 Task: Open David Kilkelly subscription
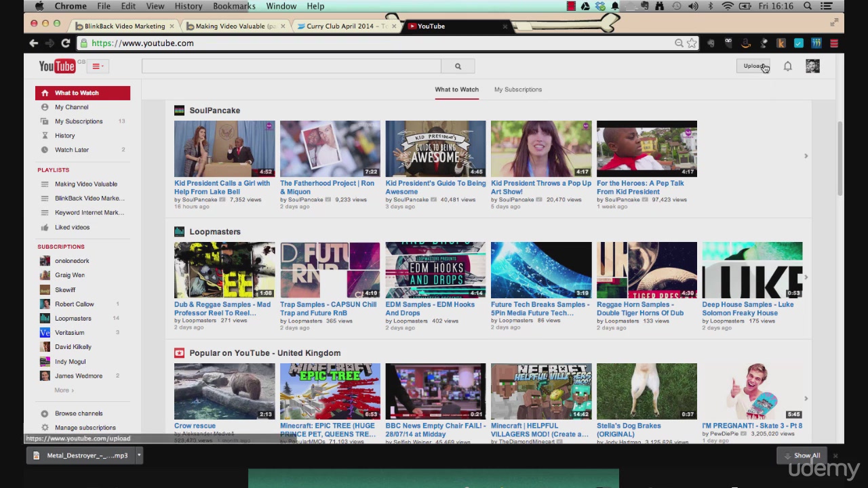coord(73,347)
